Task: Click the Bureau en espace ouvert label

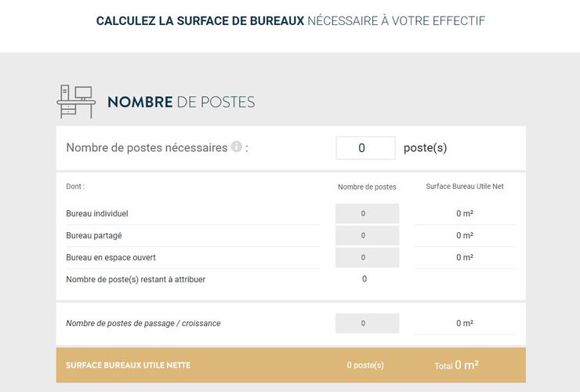Action: coord(111,257)
